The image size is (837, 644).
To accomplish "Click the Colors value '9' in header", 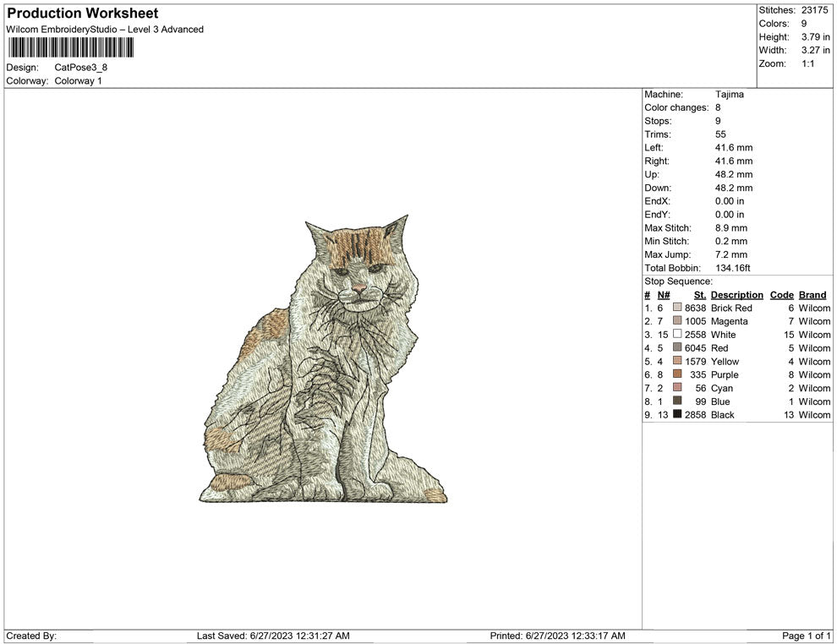I will (x=804, y=24).
